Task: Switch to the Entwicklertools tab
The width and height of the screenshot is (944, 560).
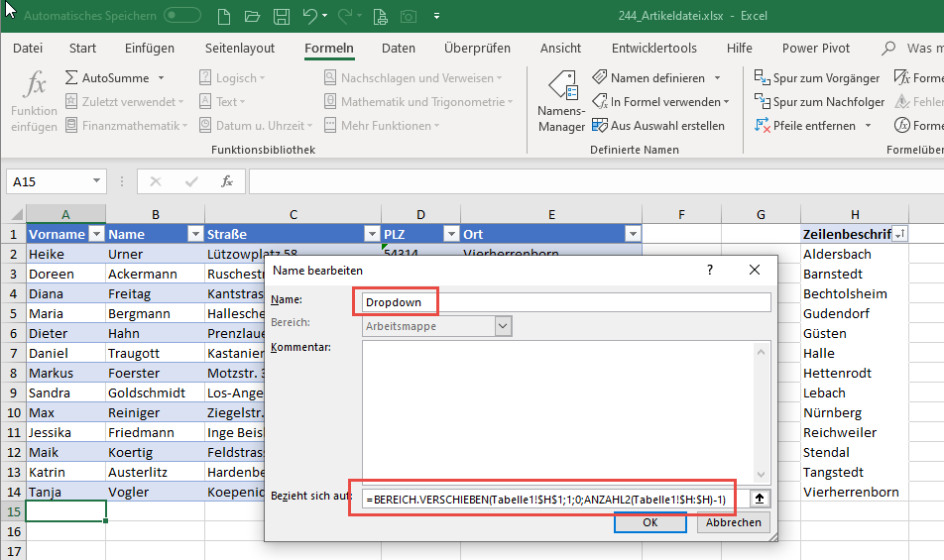Action: tap(653, 49)
